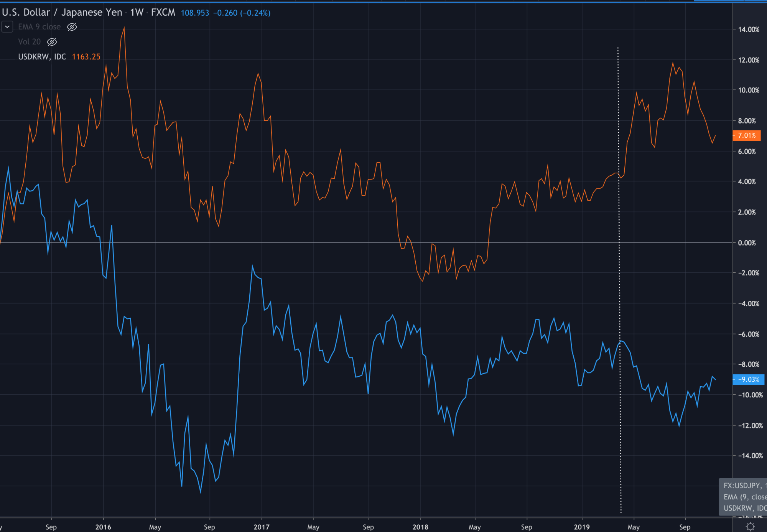Click the −10.00% price scale label
Screen dimensions: 767x532
[751, 395]
